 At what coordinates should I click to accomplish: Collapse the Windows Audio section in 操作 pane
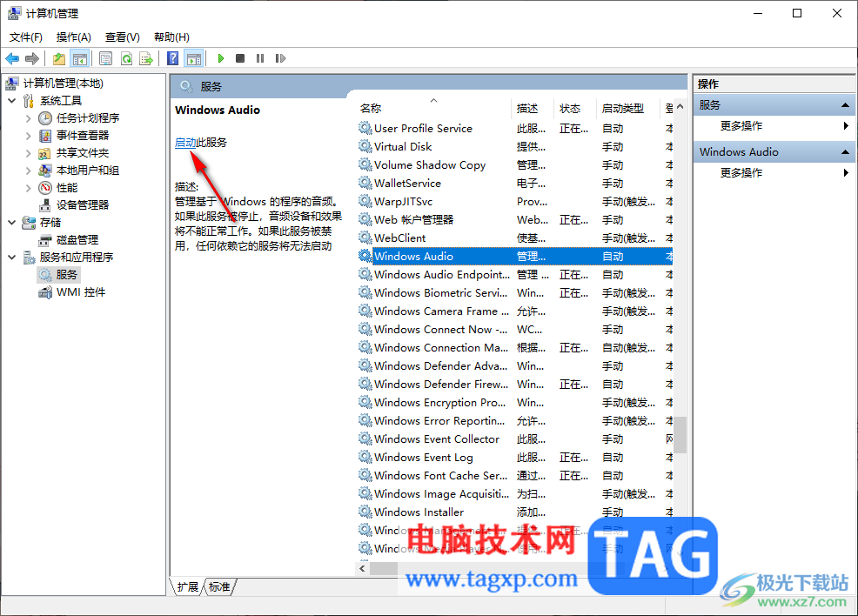[845, 152]
